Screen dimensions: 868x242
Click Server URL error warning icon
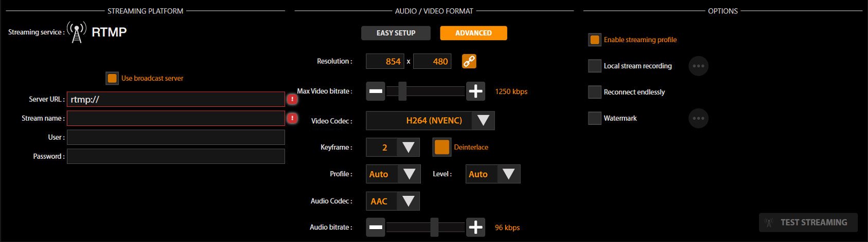(x=292, y=99)
